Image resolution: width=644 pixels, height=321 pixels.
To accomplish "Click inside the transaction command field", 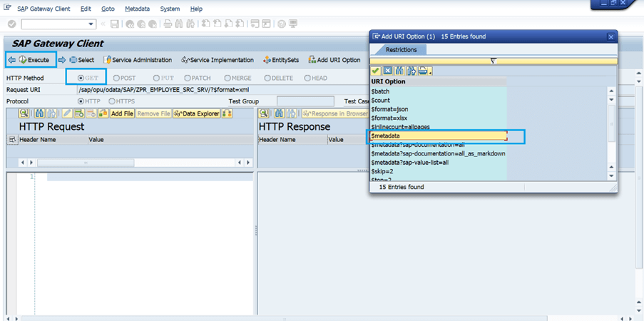I will [55, 24].
